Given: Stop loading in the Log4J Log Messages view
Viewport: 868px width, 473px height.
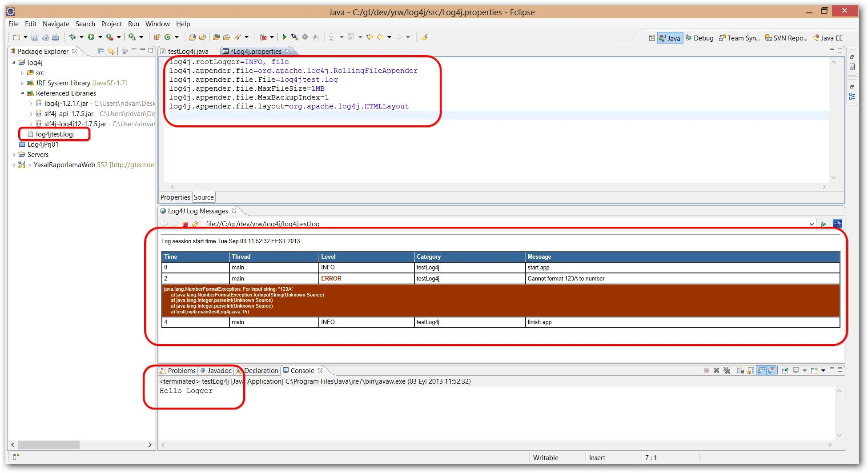Looking at the screenshot, I should (185, 224).
